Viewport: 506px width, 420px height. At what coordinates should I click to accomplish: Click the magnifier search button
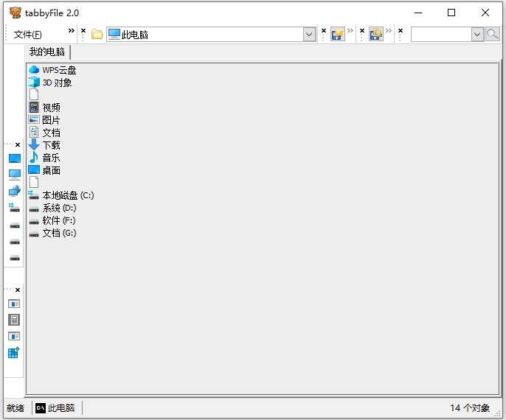point(493,34)
